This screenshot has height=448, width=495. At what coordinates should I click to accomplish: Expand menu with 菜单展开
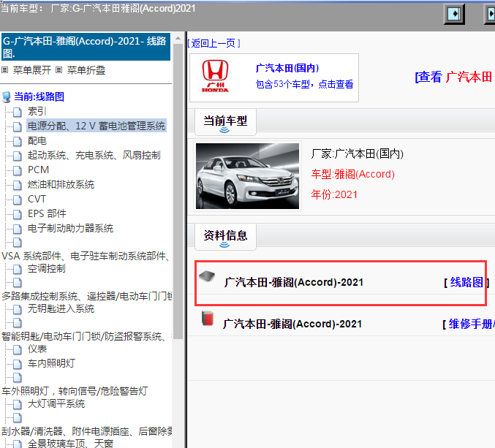pos(32,70)
